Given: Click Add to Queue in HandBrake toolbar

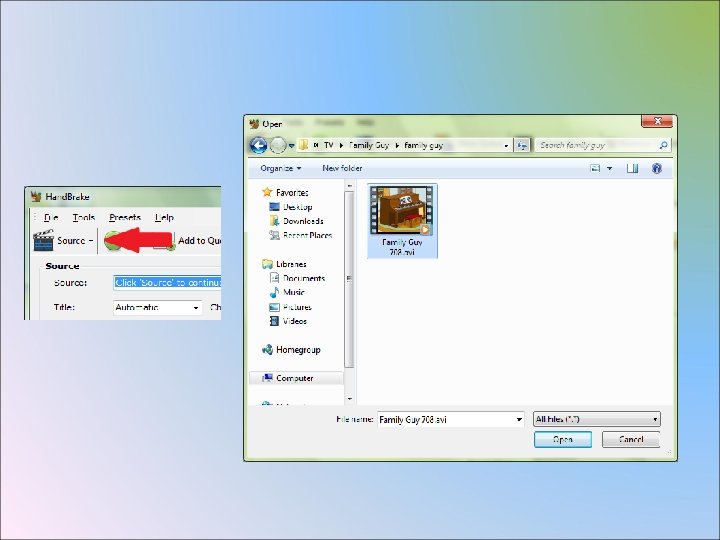Looking at the screenshot, I should point(199,241).
